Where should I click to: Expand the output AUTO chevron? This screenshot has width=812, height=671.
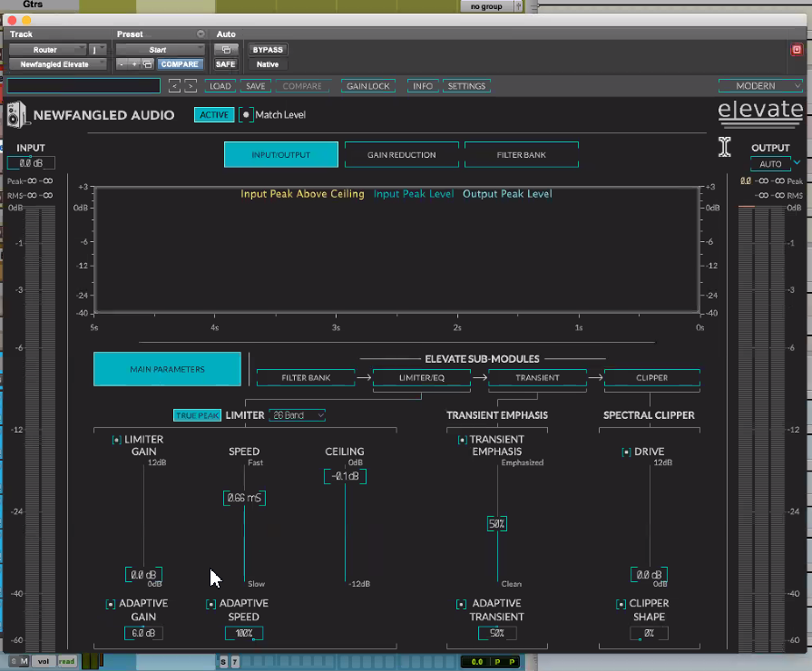[797, 163]
